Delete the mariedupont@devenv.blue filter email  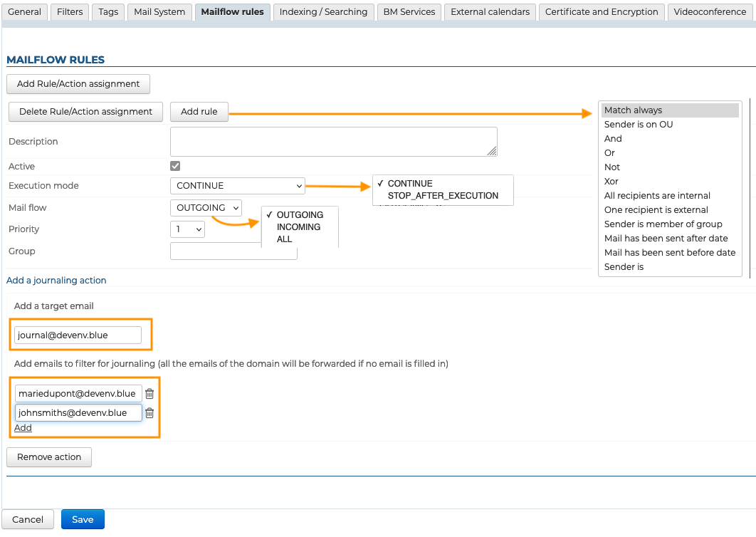pyautogui.click(x=149, y=394)
